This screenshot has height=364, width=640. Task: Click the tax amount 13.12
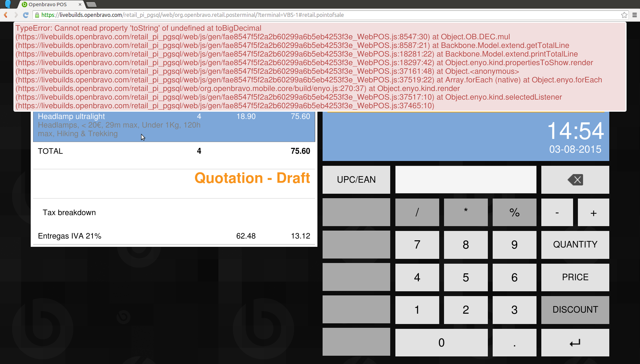301,236
